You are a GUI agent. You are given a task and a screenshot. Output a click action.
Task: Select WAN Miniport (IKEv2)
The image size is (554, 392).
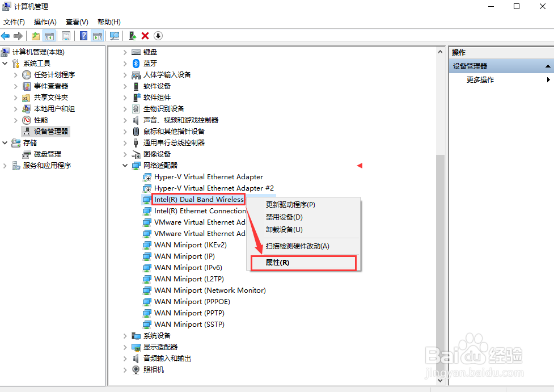coord(191,245)
